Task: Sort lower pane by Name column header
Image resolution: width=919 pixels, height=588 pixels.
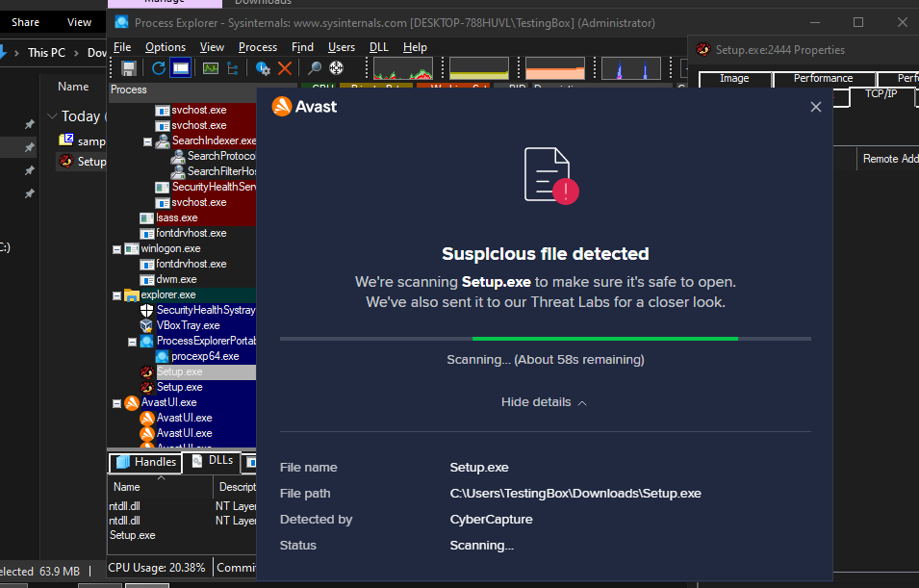Action: (x=160, y=487)
